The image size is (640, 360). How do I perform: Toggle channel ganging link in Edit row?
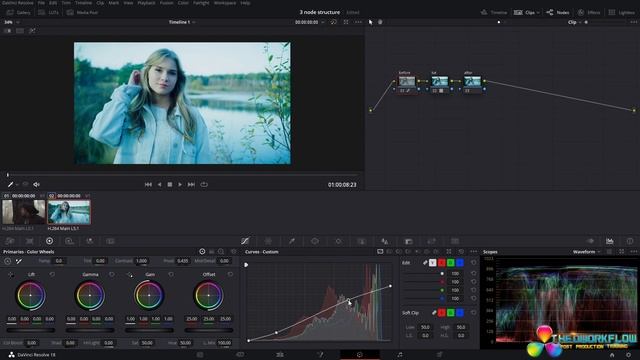(x=425, y=263)
